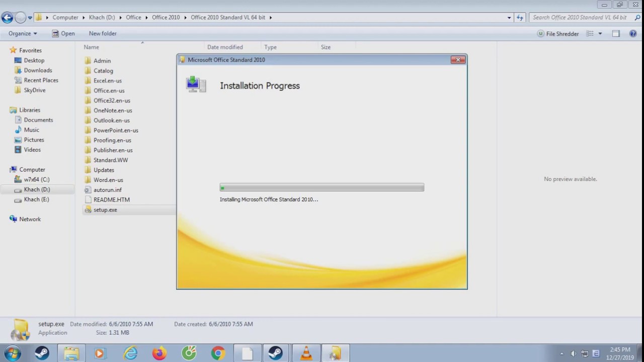The height and width of the screenshot is (362, 644).
Task: Select the Catalog folder icon
Action: point(88,71)
